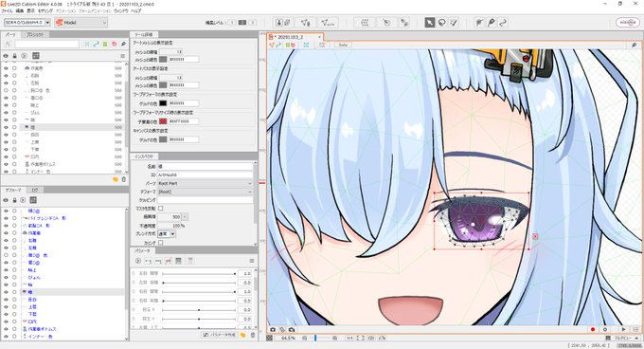Toggle eye visibility for 口内 row in Parts list
Viewport: 644px width, 349px height.
(x=6, y=157)
